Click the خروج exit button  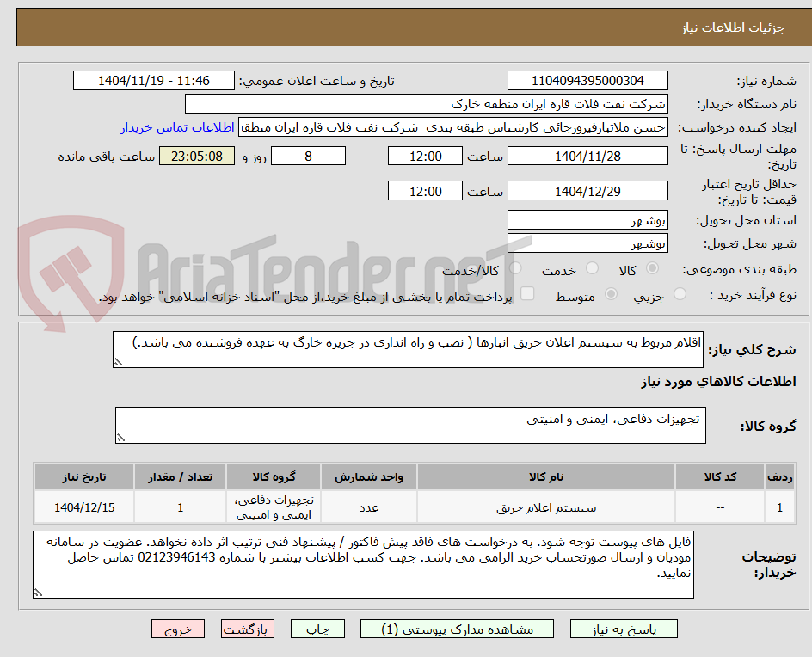[177, 629]
